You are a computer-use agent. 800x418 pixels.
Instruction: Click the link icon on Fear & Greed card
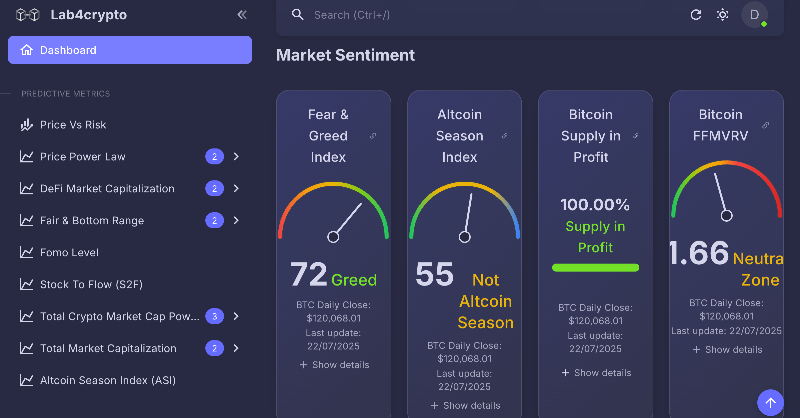tap(373, 136)
